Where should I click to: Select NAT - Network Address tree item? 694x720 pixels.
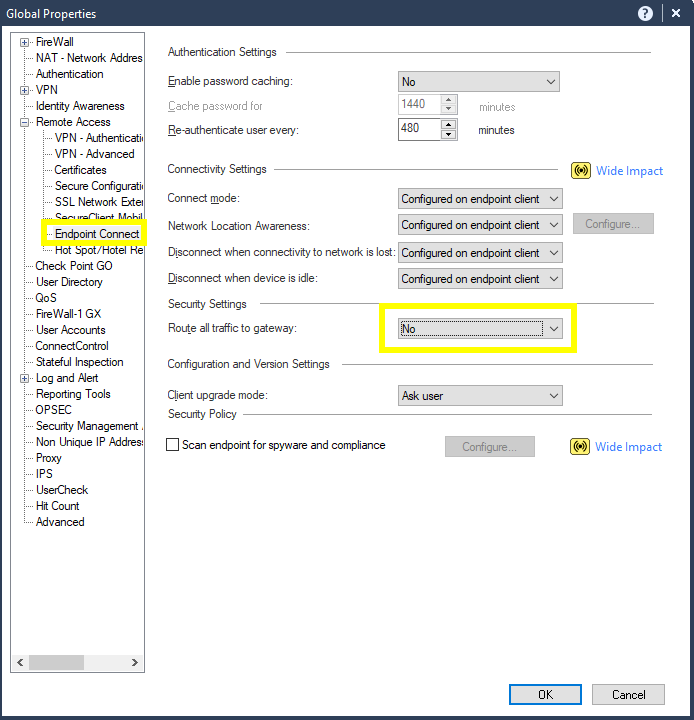tap(89, 58)
